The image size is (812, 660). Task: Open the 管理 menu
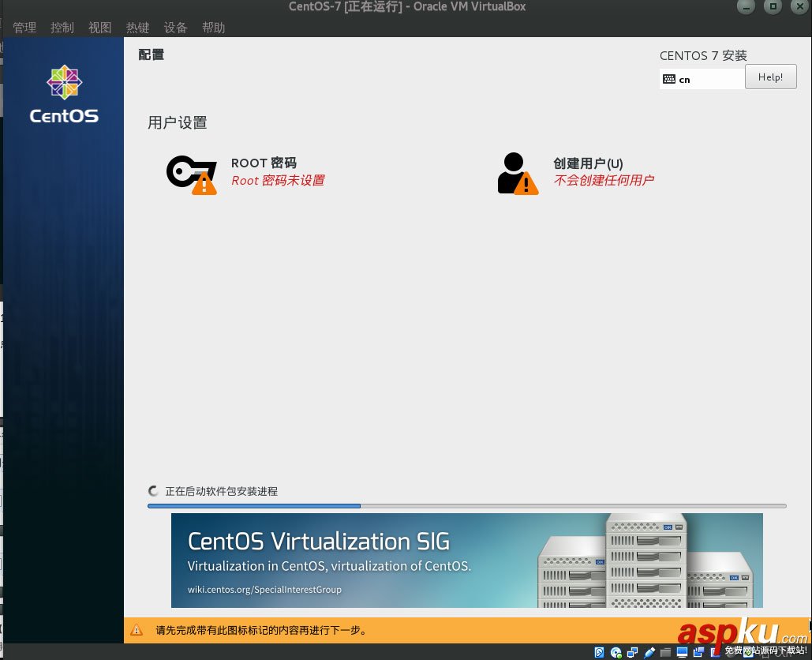click(x=24, y=27)
